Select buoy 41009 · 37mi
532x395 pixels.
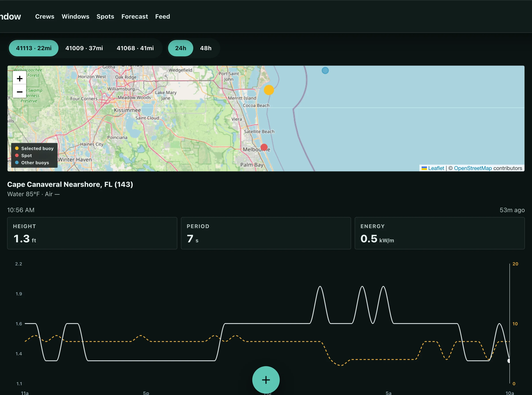(x=84, y=48)
